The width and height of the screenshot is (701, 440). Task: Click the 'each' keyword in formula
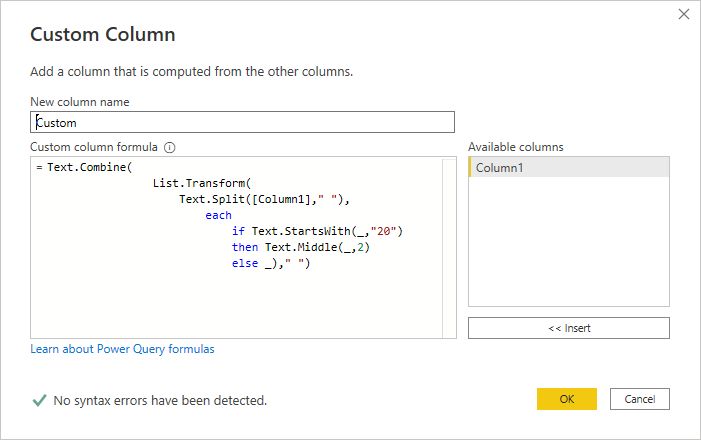pos(218,216)
